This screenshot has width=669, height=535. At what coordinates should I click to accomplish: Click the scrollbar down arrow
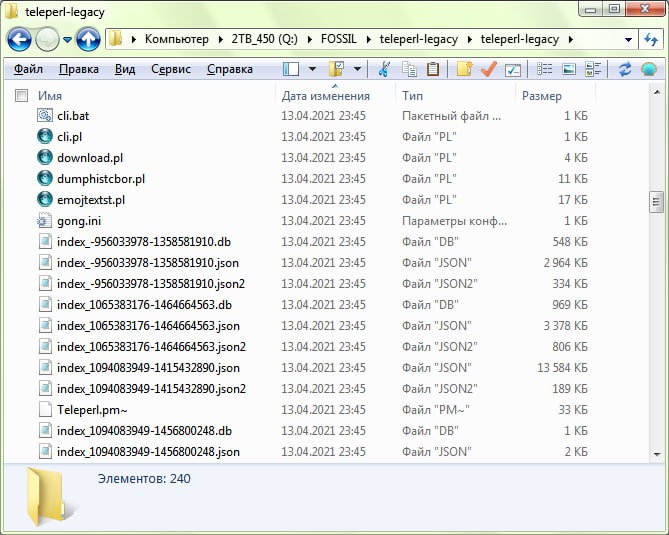click(x=656, y=454)
